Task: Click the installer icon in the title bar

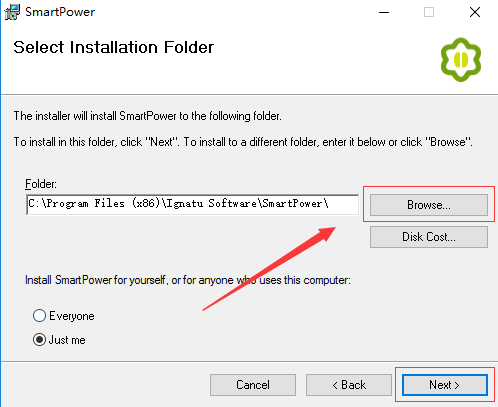Action: (x=12, y=12)
